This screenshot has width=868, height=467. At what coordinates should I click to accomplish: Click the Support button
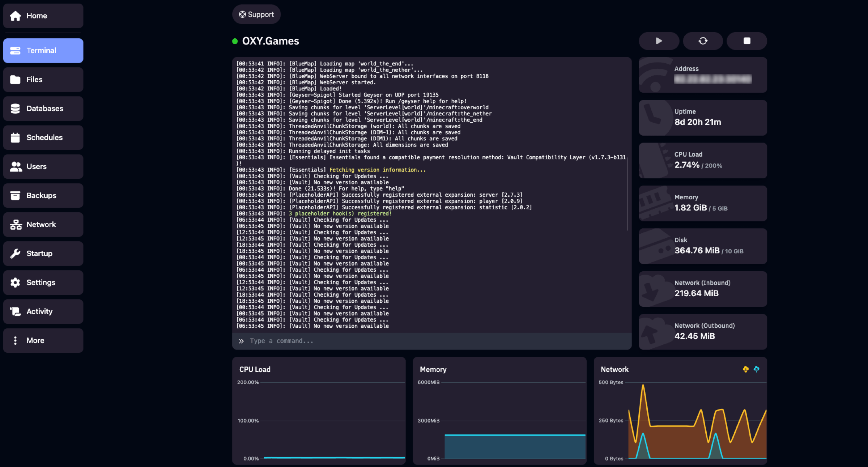(256, 14)
